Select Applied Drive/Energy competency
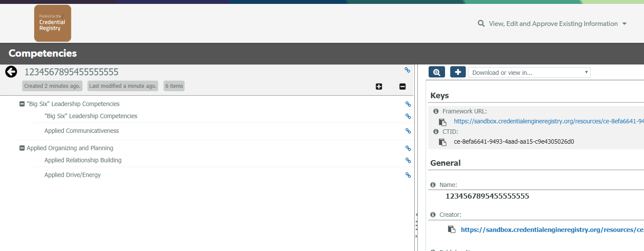 click(x=73, y=175)
